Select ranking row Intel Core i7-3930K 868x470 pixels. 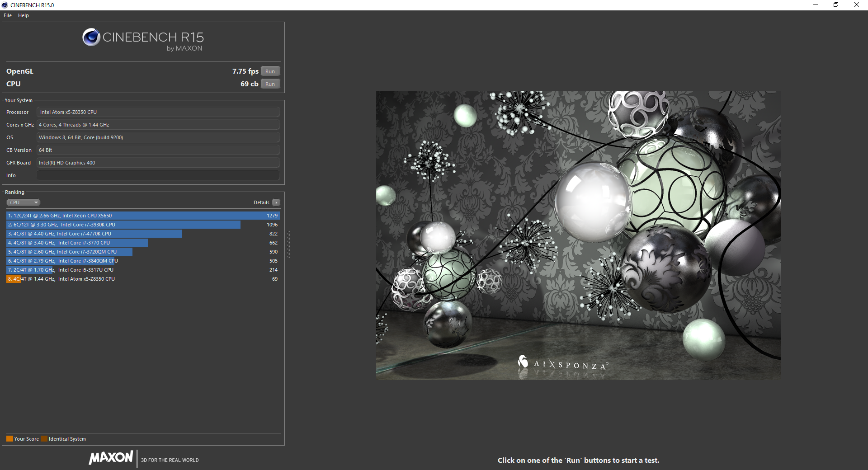143,225
